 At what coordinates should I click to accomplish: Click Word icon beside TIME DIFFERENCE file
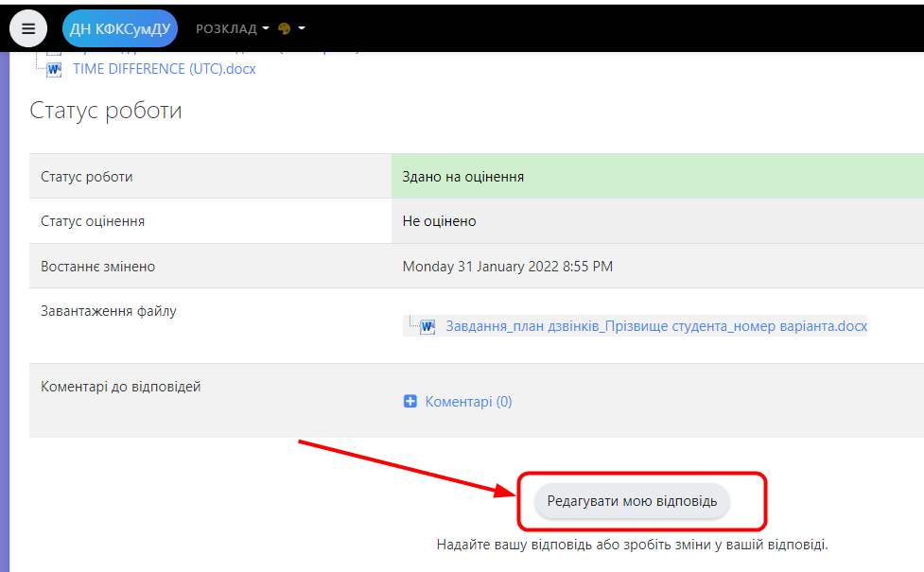(55, 69)
